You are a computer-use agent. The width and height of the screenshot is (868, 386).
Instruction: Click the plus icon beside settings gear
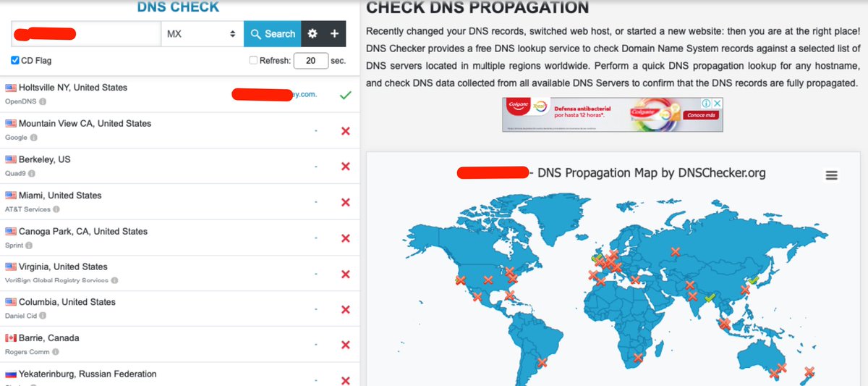[334, 34]
